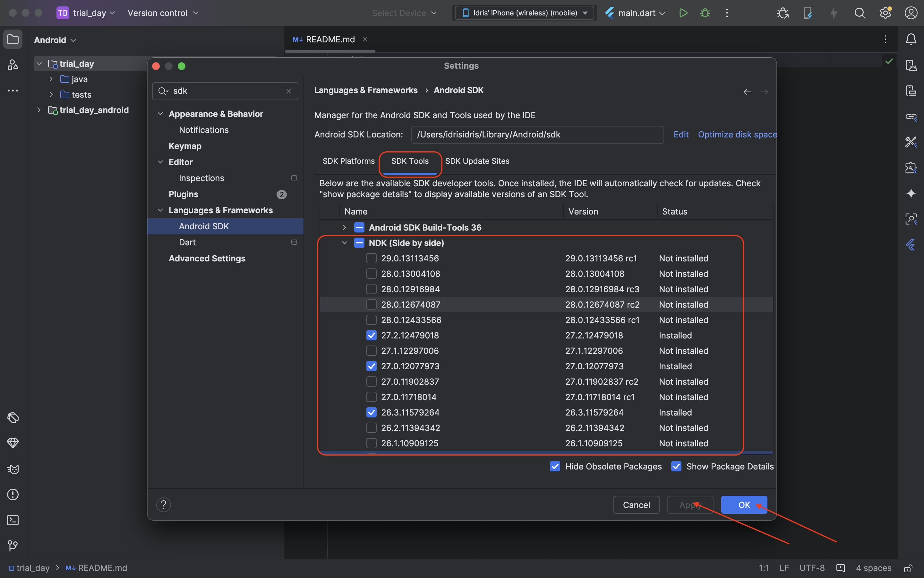The image size is (924, 578).
Task: Open the Terminal tool window icon
Action: [13, 520]
